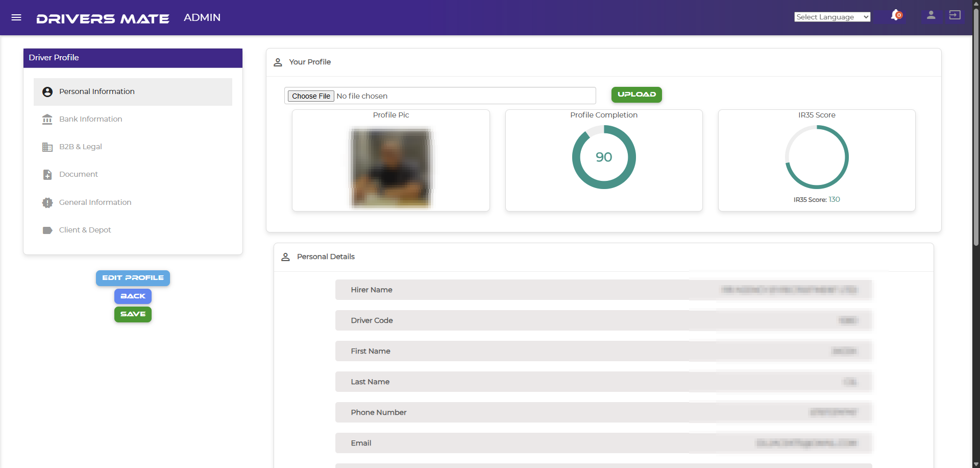Open the Personal Information section

point(133,92)
